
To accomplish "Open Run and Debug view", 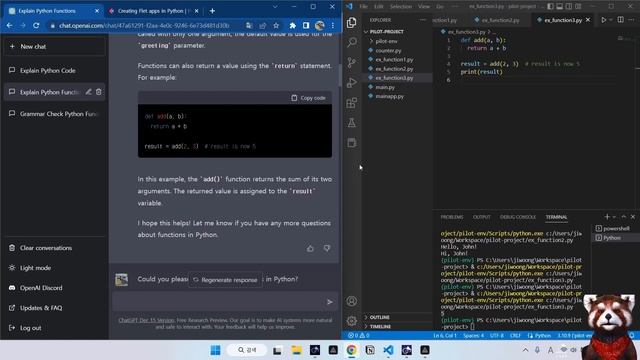I will click(351, 82).
